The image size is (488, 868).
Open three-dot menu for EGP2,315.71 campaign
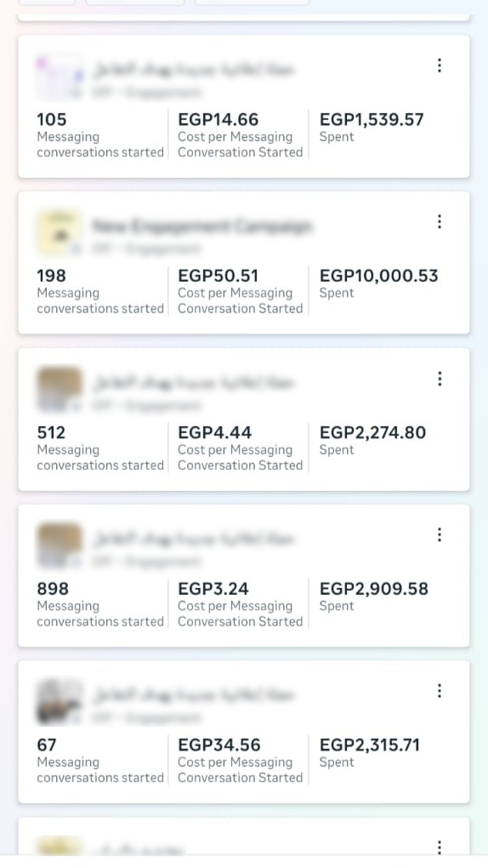pos(440,691)
